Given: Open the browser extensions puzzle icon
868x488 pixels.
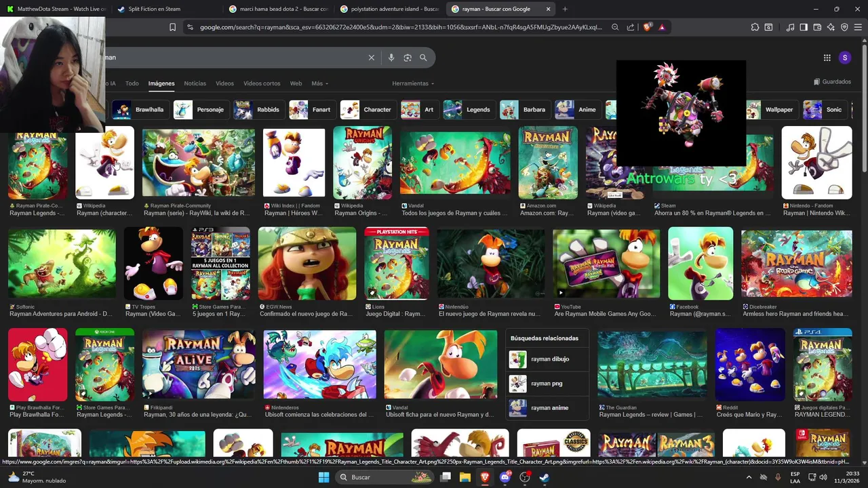Looking at the screenshot, I should point(755,27).
